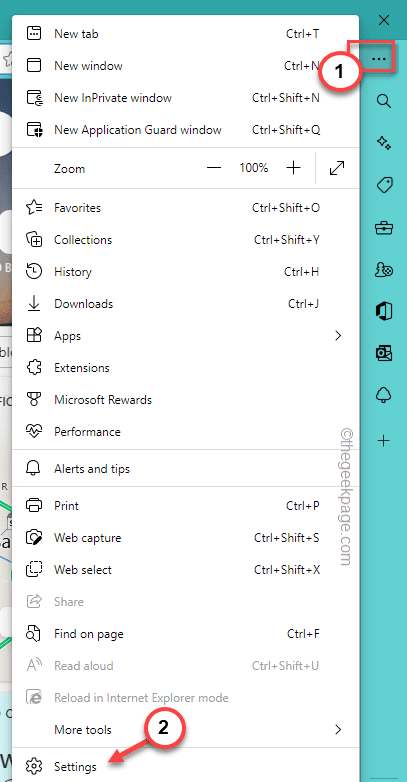The image size is (407, 782).
Task: Click the New window icon in menu
Action: (x=34, y=66)
